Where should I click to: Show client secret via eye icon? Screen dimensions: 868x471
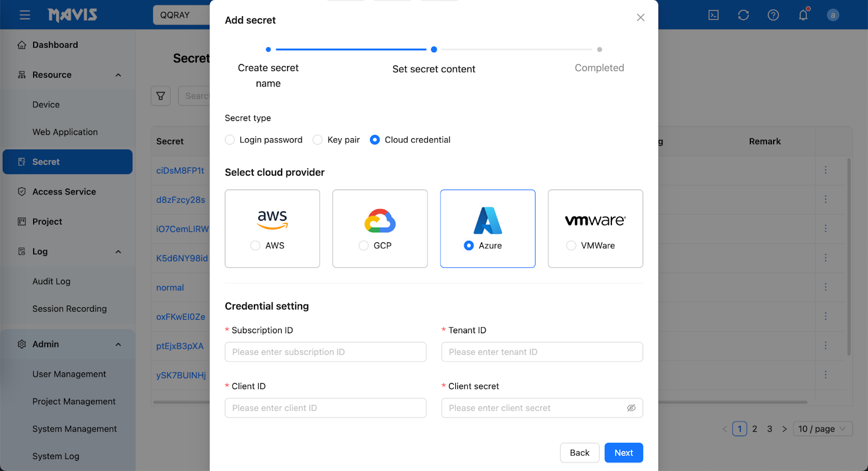pos(631,408)
